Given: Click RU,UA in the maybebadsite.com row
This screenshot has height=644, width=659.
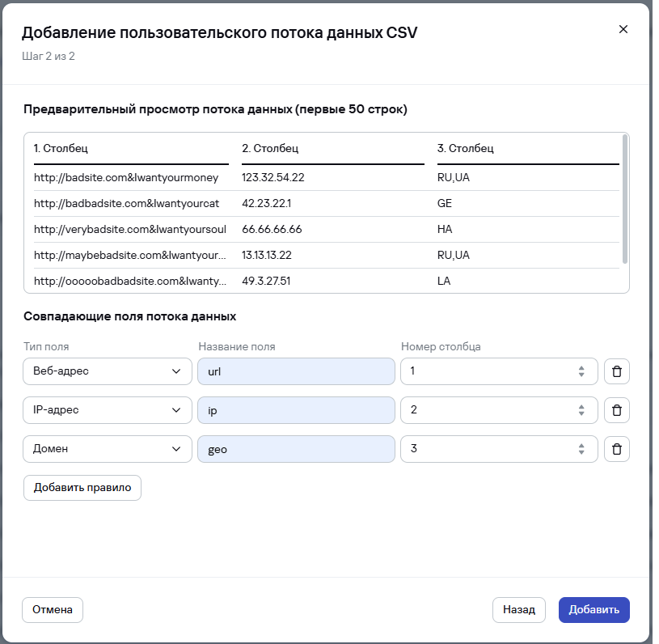Looking at the screenshot, I should (454, 256).
